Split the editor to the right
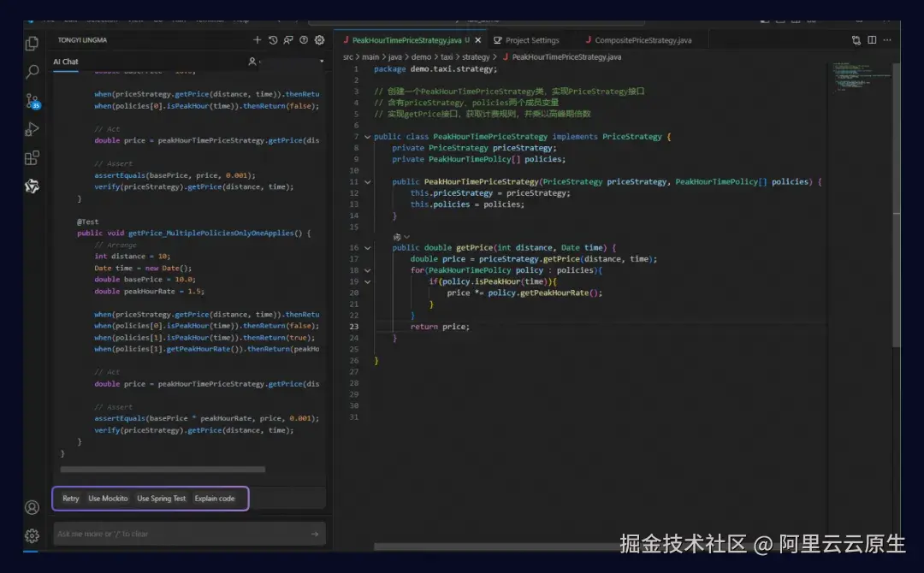Image resolution: width=924 pixels, height=573 pixels. point(872,40)
